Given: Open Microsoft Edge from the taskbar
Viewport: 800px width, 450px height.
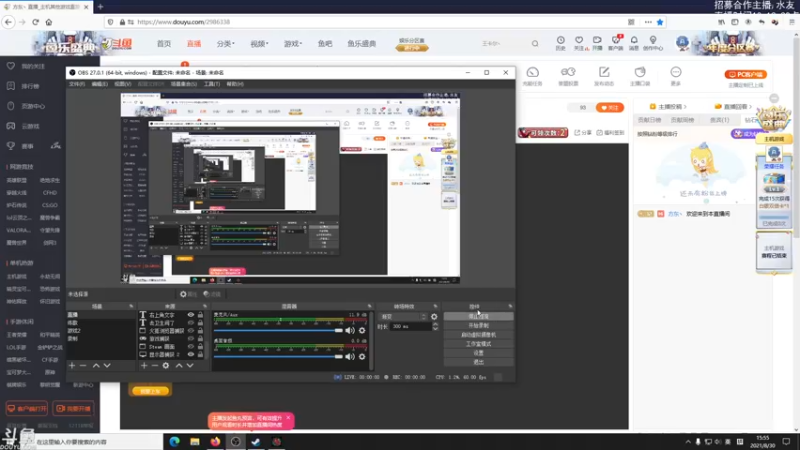Looking at the screenshot, I should tap(174, 441).
